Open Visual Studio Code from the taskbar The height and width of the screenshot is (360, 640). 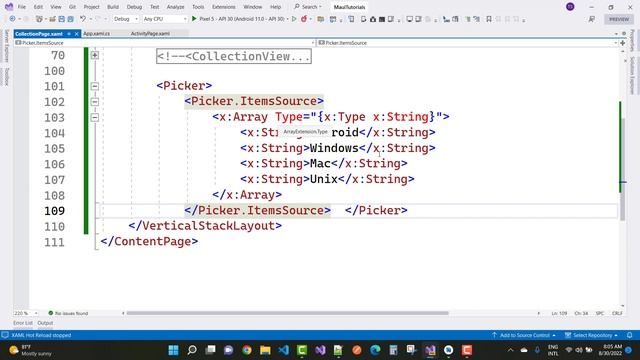click(x=284, y=350)
